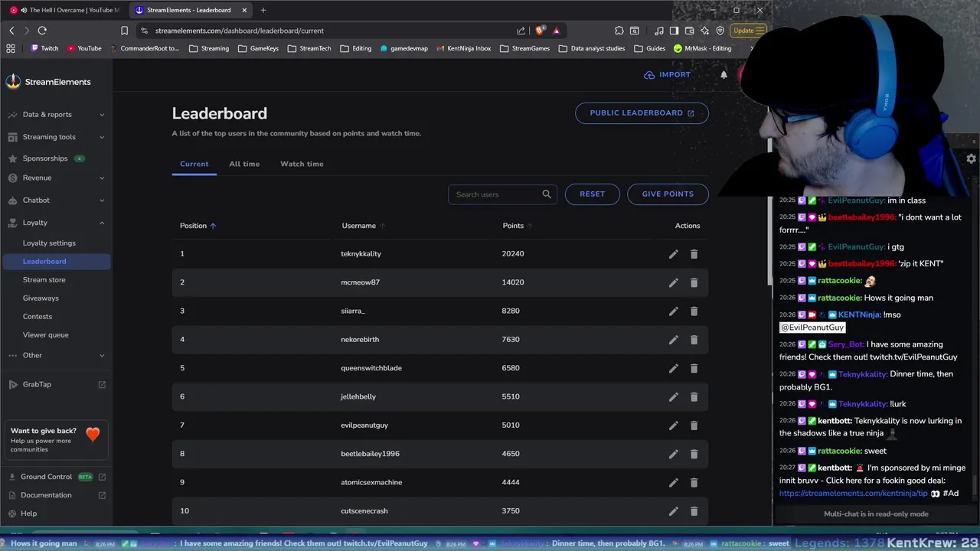Delete cutscenecrash entry trash icon

(x=694, y=511)
